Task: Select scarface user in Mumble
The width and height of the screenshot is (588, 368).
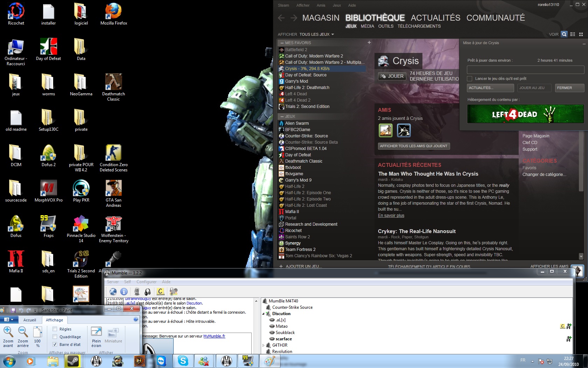Action: (x=283, y=339)
